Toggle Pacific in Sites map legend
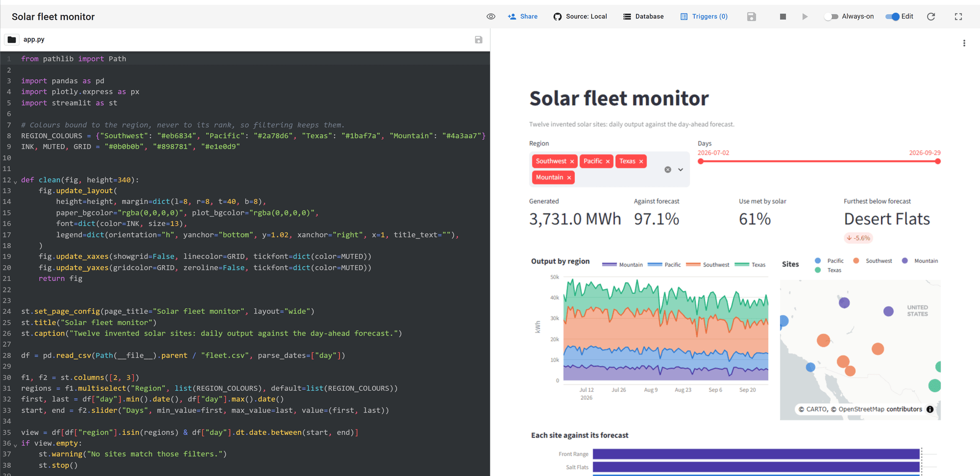Viewport: 980px width, 476px height. click(829, 260)
